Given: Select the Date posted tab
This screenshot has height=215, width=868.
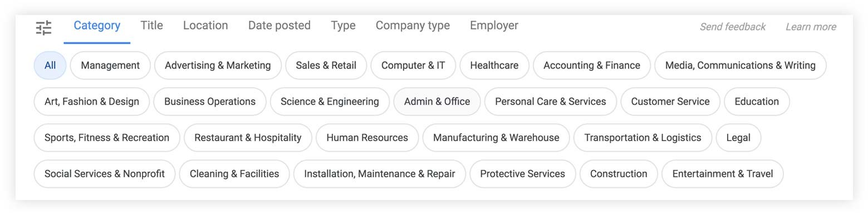Looking at the screenshot, I should tap(279, 26).
